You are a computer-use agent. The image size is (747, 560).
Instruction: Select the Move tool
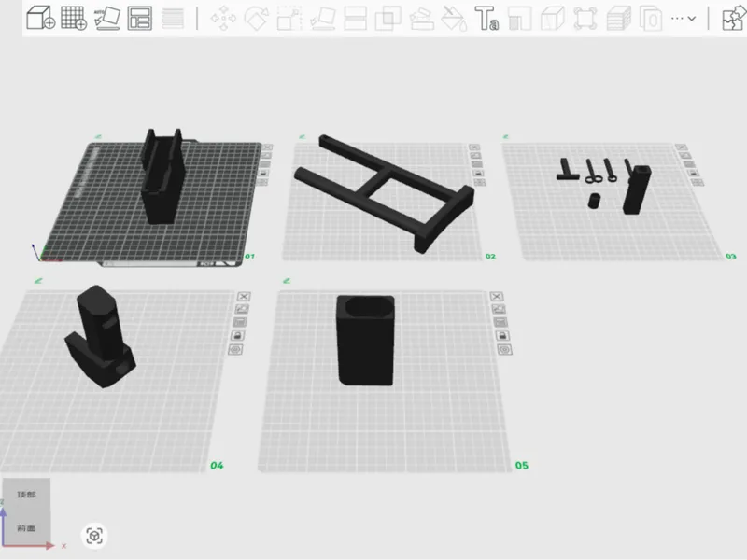tap(223, 18)
